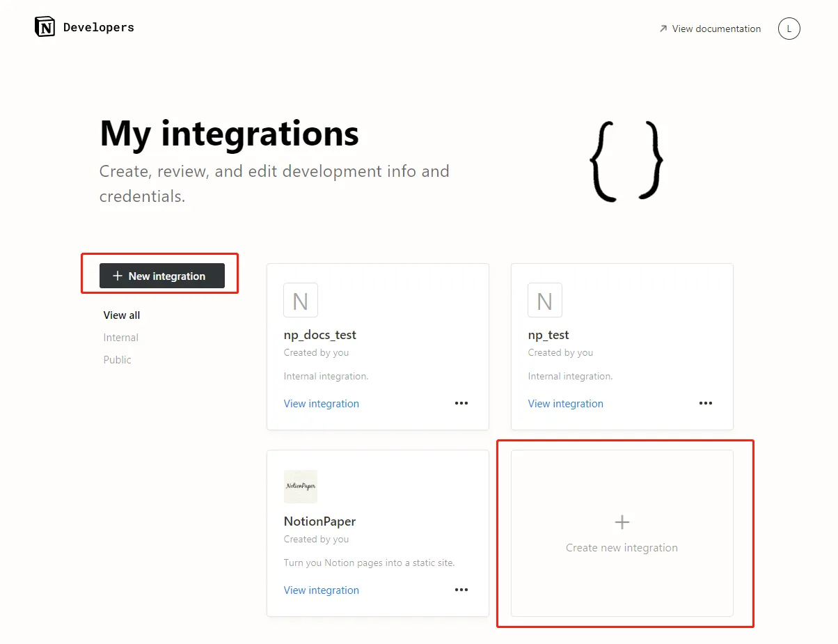
Task: Click the Notion logo icon
Action: (x=45, y=27)
